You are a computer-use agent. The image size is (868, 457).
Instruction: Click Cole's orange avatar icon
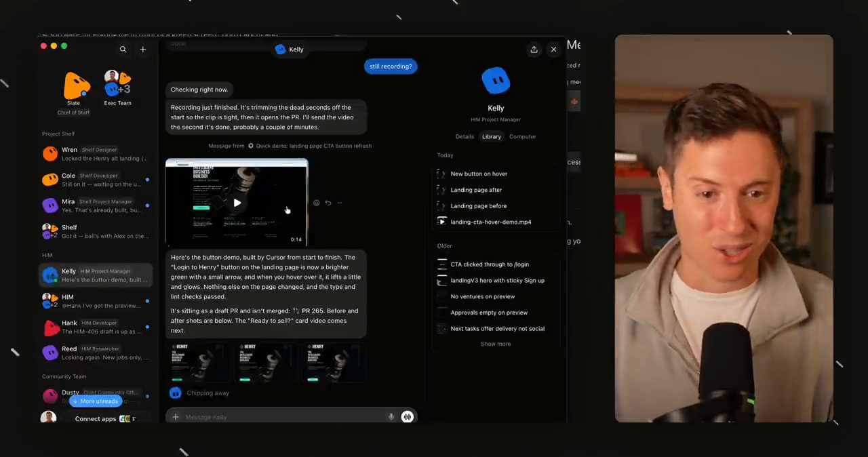click(50, 180)
